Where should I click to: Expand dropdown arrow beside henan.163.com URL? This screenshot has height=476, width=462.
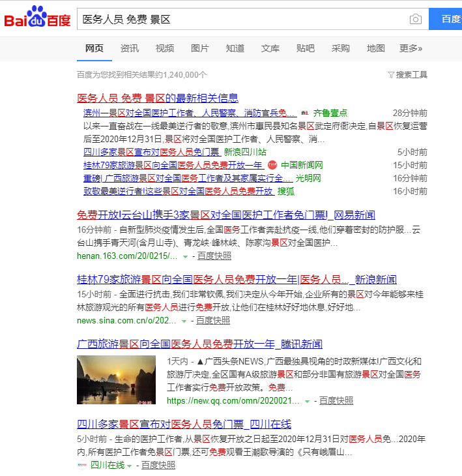185,257
